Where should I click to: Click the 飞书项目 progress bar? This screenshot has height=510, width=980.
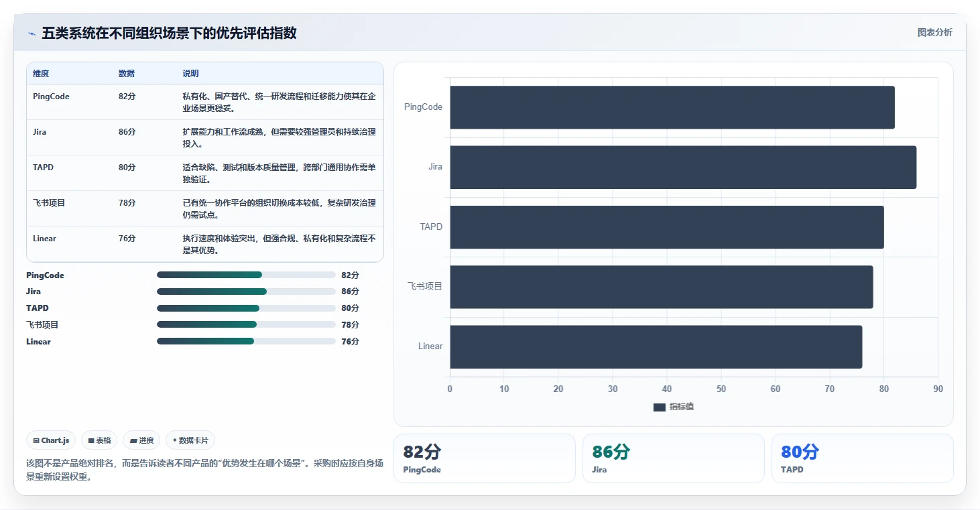tap(246, 324)
